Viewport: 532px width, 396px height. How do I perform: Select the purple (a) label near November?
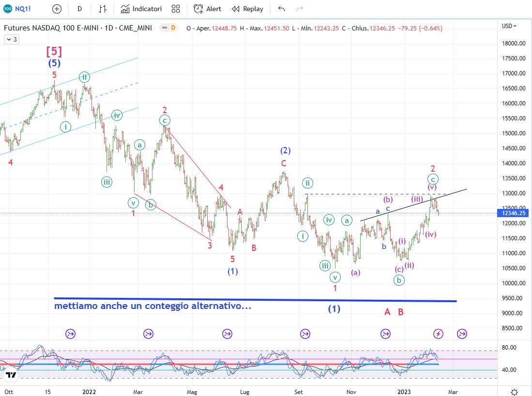coord(356,272)
